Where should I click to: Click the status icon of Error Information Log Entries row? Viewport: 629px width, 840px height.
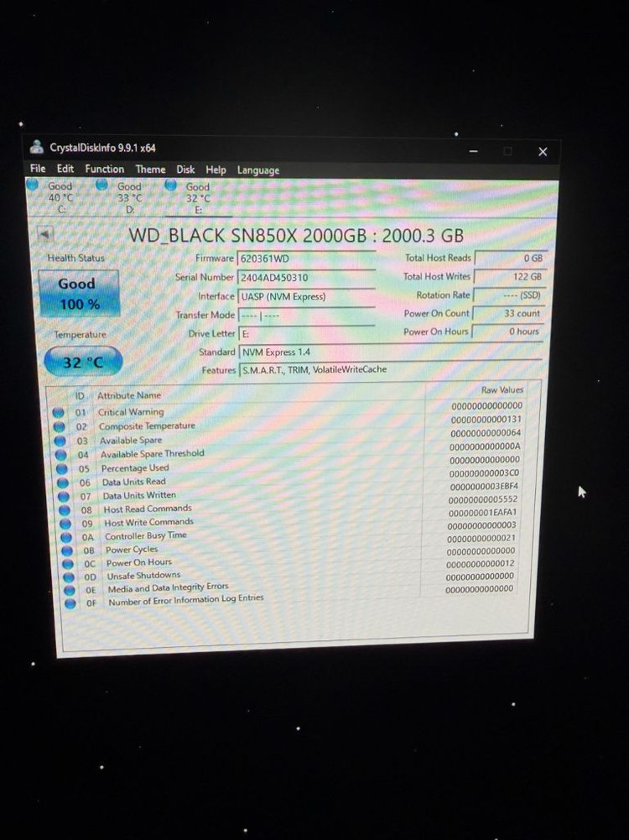point(70,603)
